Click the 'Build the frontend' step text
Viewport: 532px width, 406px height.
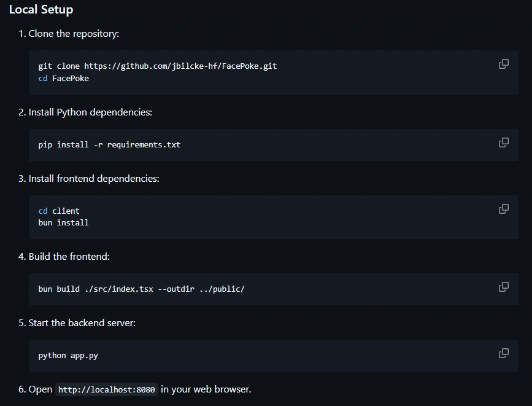pyautogui.click(x=69, y=257)
